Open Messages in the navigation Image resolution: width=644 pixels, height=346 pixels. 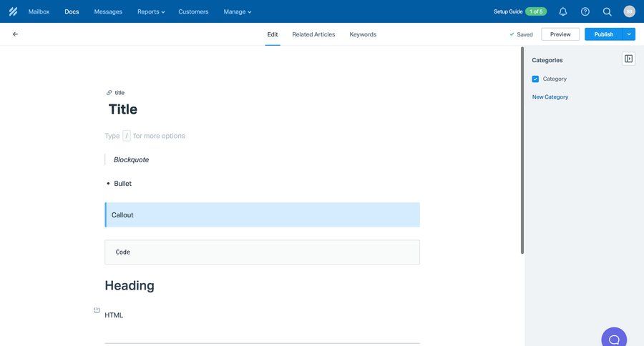pyautogui.click(x=108, y=11)
